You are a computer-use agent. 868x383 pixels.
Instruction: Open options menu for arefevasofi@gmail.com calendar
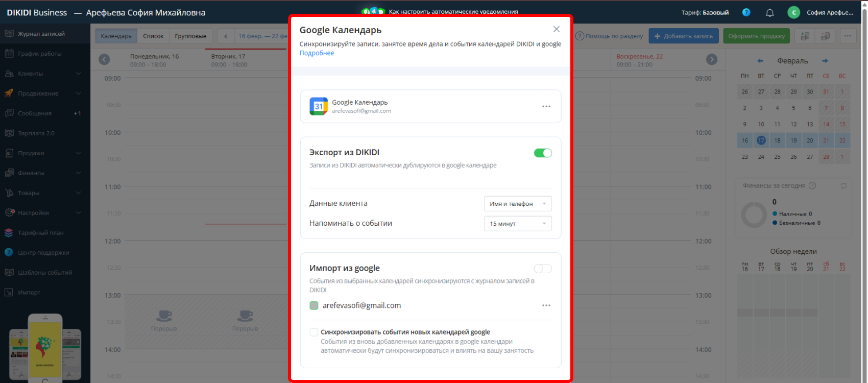(x=546, y=305)
